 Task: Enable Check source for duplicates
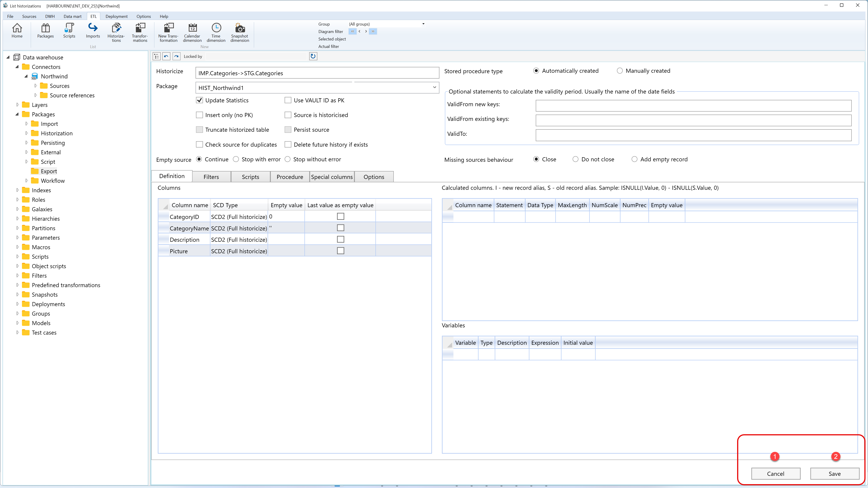(x=199, y=145)
